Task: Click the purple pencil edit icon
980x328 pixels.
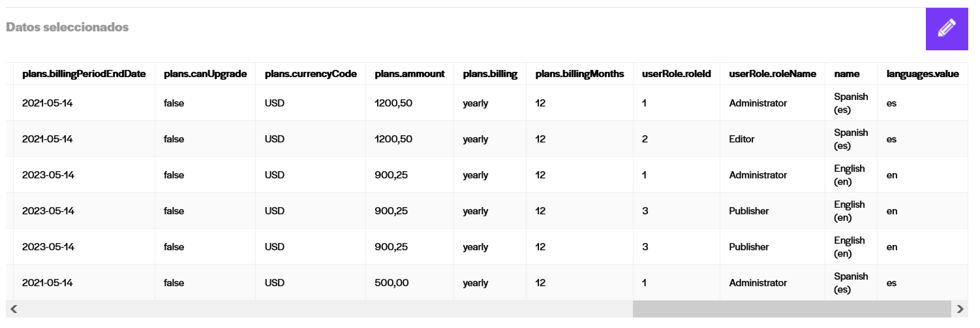Action: pos(946,29)
